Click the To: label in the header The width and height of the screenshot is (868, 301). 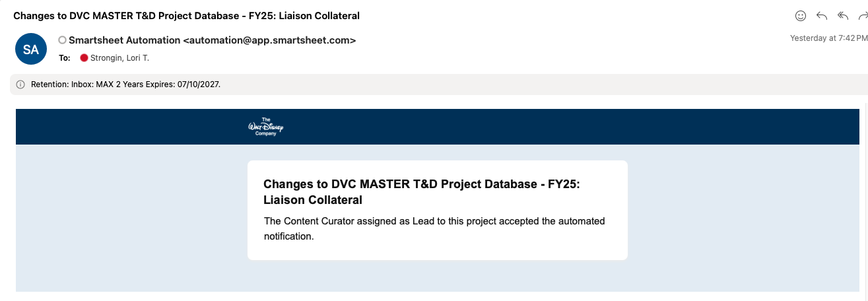click(x=64, y=58)
